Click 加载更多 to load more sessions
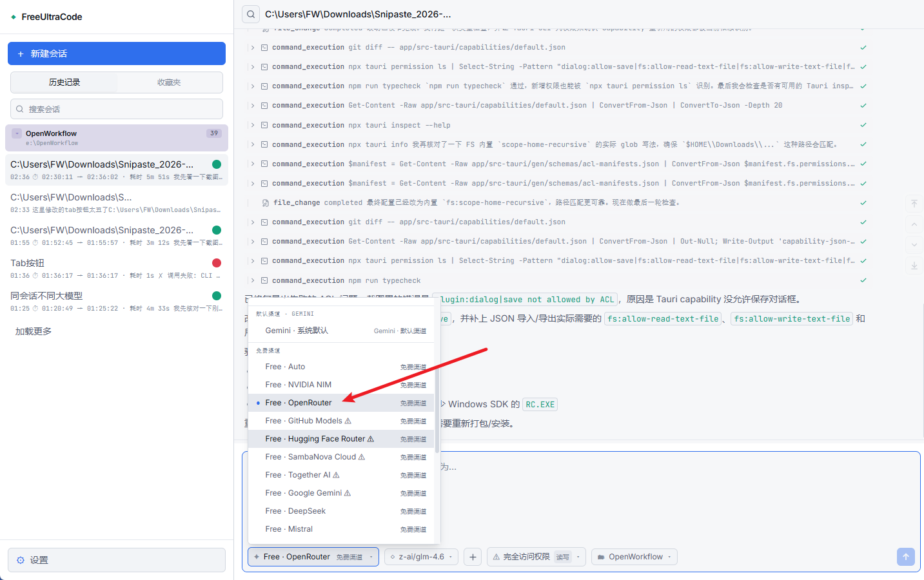The image size is (924, 580). click(x=34, y=331)
